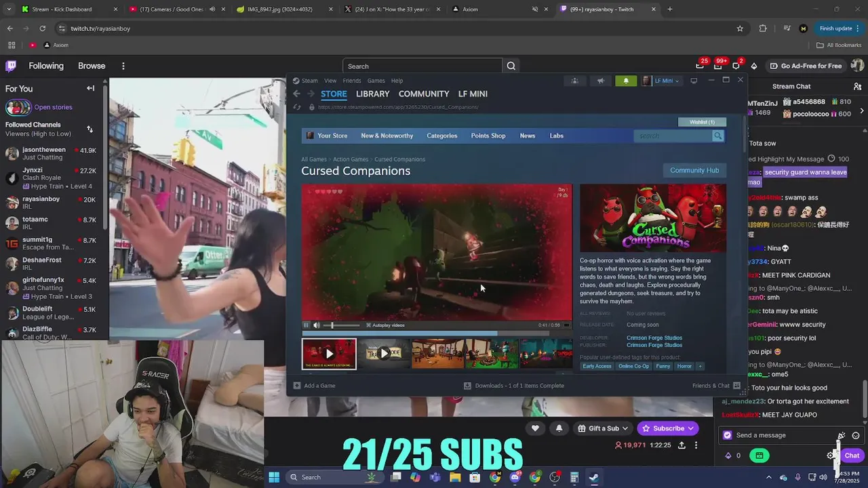Collapse the Twitch For You sidebar
868x488 pixels.
point(90,88)
